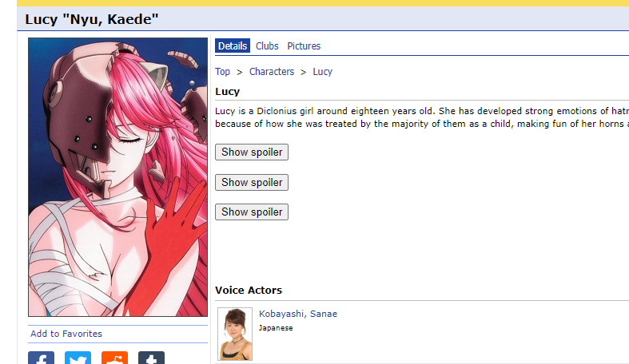Image resolution: width=629 pixels, height=364 pixels.
Task: Click the Lucy breadcrumb link
Action: click(x=323, y=72)
